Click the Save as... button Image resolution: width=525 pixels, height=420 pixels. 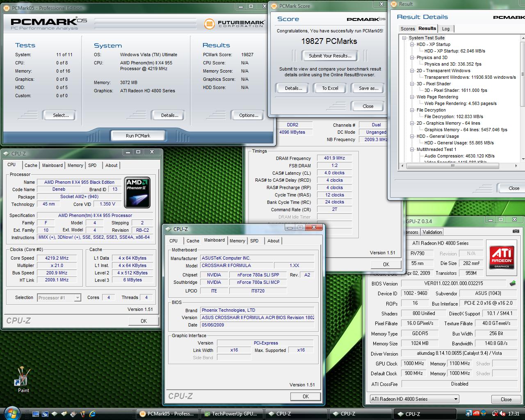tap(368, 88)
